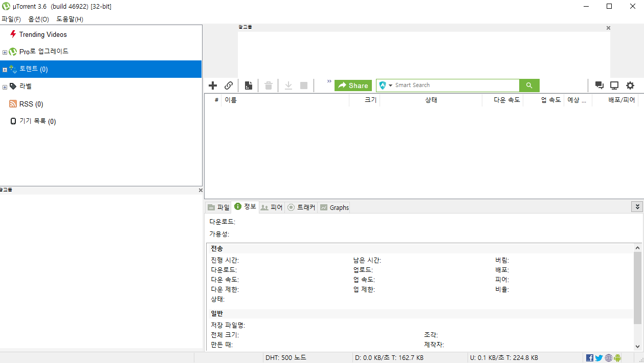The image size is (644, 363).
Task: Collapse the detail pane with double chevron
Action: [637, 207]
